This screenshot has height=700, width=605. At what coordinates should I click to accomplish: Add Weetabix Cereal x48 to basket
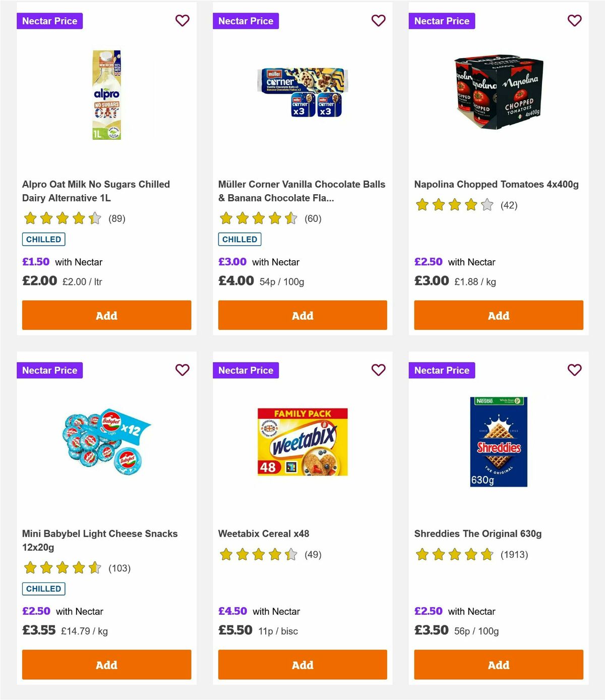point(302,665)
